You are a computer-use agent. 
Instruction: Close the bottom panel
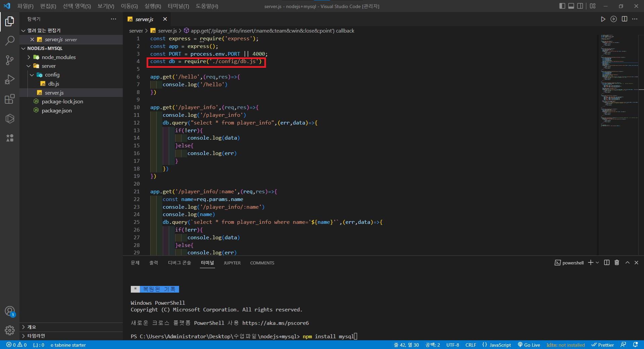click(x=636, y=263)
